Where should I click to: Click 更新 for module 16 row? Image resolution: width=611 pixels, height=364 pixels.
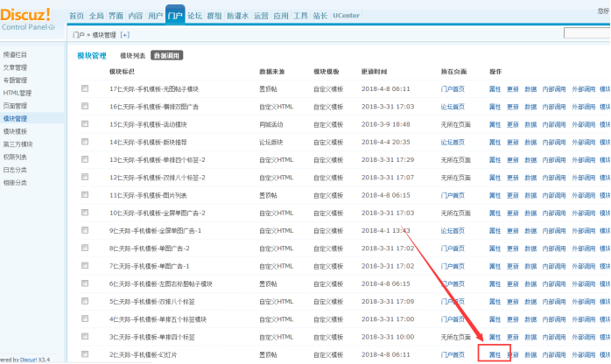[513, 107]
